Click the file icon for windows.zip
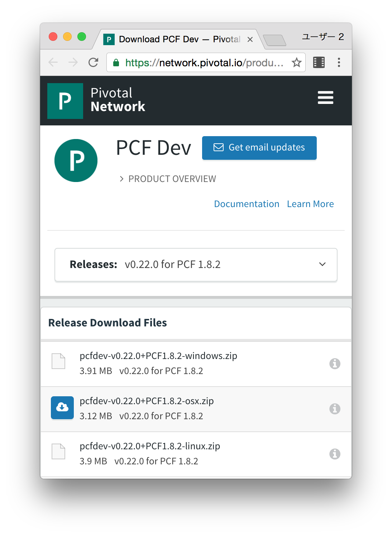This screenshot has width=392, height=536. pyautogui.click(x=58, y=361)
